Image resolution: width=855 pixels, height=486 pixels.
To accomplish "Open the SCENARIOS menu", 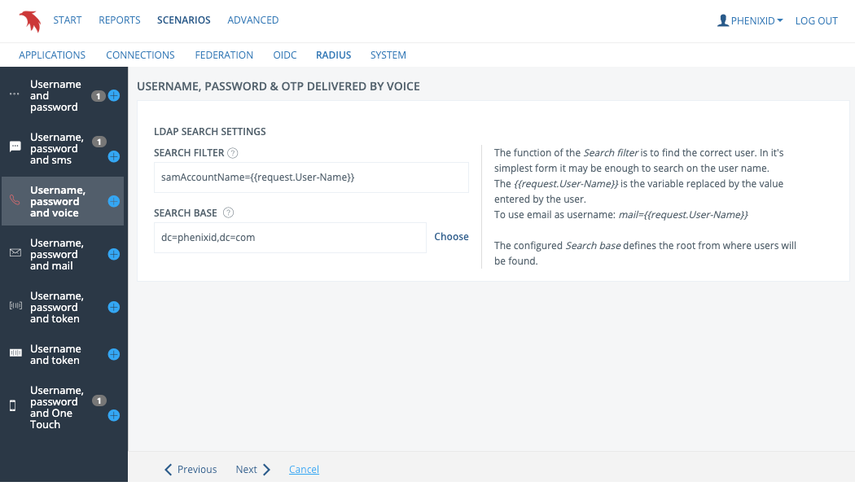I will click(x=184, y=20).
